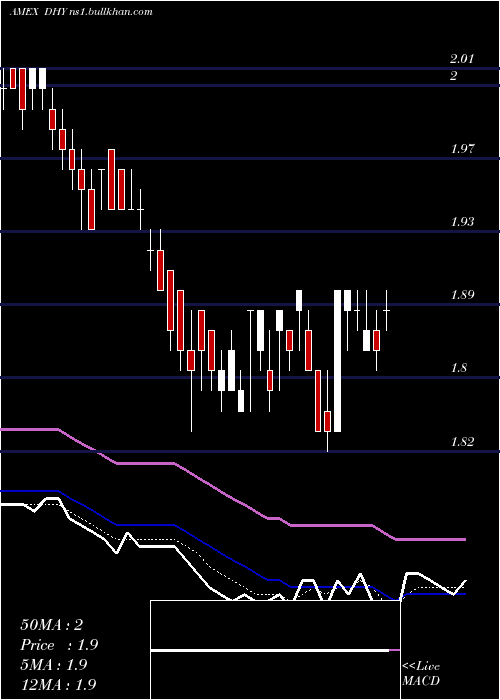
Task: Click the 1.97 price level label
Action: click(462, 148)
